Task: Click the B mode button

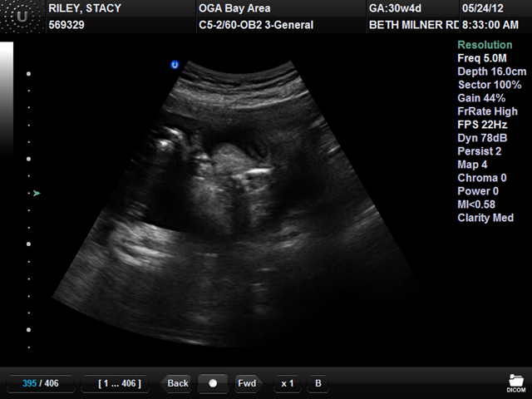Action: [318, 383]
